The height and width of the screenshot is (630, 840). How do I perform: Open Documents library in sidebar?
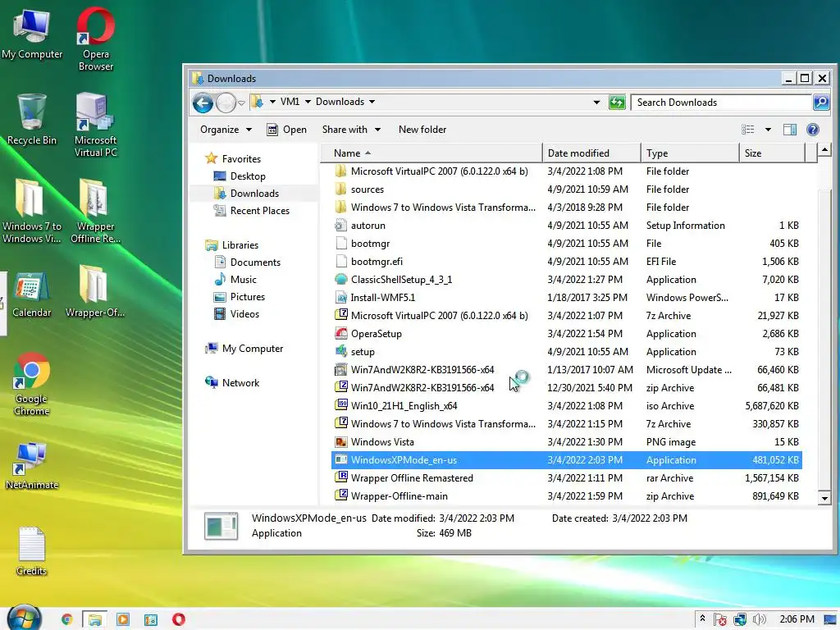[248, 262]
